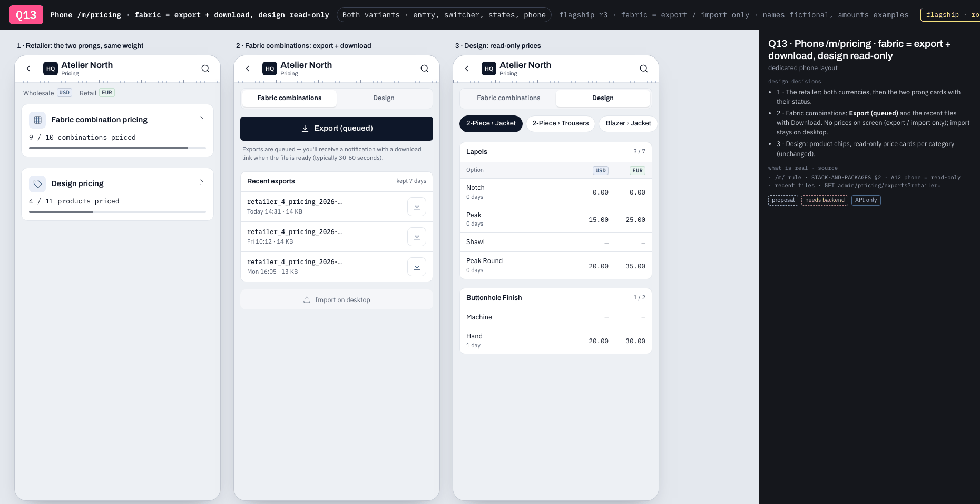Click the Notch lapel option row
Screen dimensions: 980x504
click(x=556, y=192)
